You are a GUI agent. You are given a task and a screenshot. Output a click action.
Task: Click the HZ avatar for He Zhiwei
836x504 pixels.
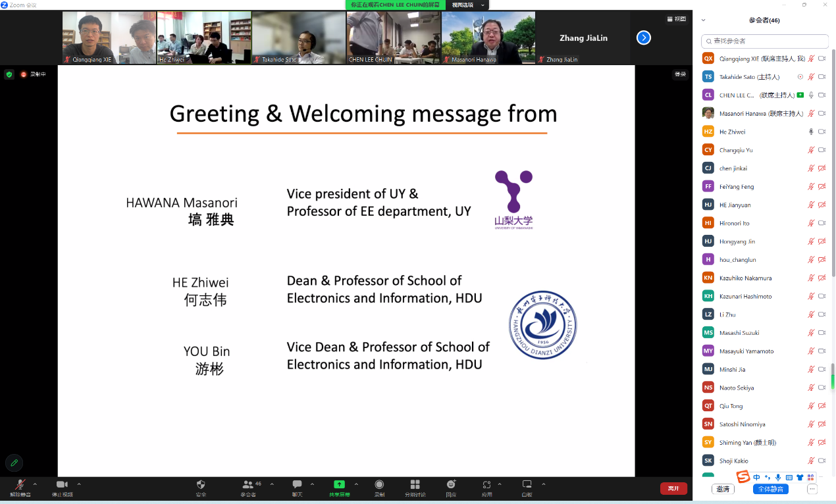pos(708,132)
